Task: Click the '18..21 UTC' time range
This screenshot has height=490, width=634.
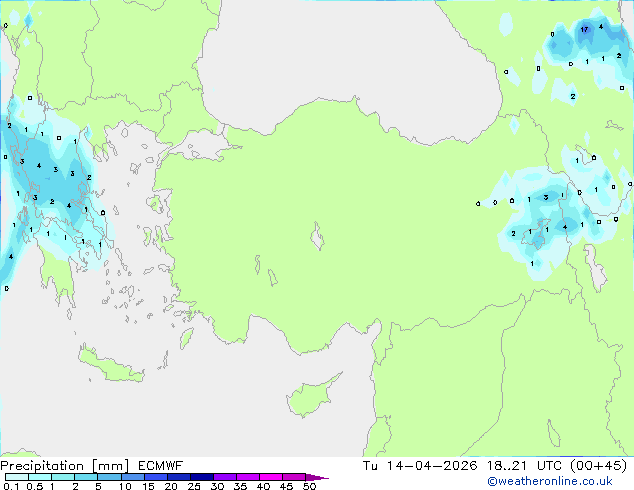Action: tap(524, 466)
